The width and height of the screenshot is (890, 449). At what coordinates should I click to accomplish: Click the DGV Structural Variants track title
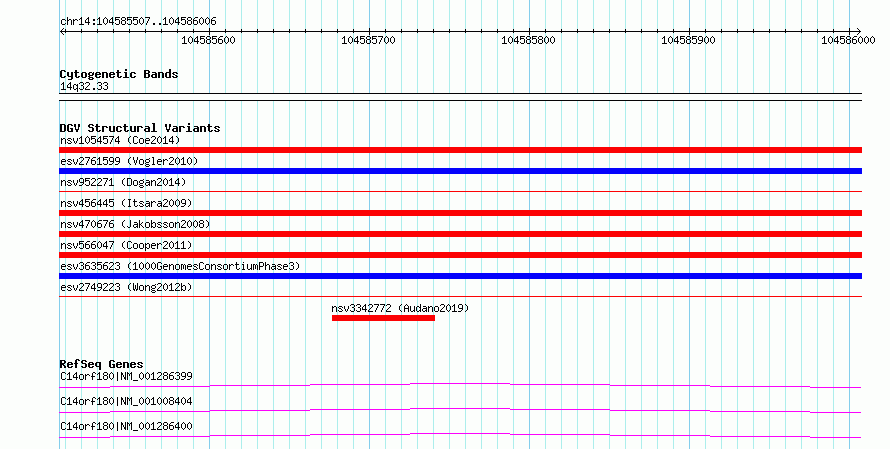pyautogui.click(x=140, y=128)
